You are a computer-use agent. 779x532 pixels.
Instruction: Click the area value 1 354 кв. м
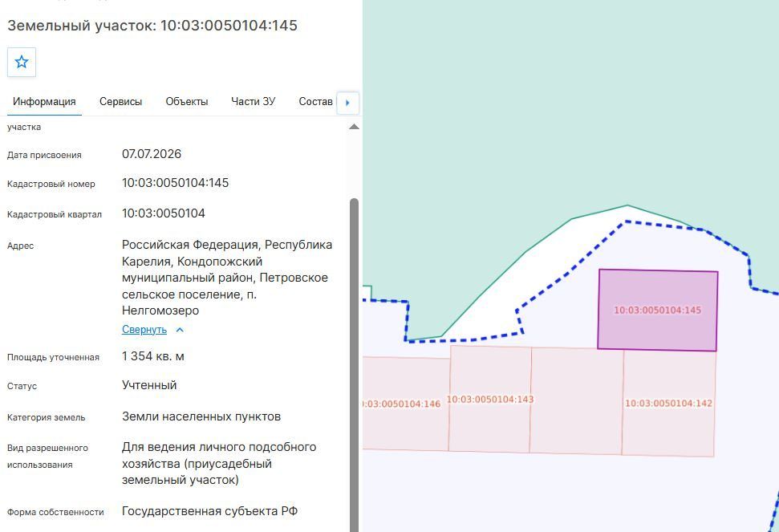(x=153, y=356)
